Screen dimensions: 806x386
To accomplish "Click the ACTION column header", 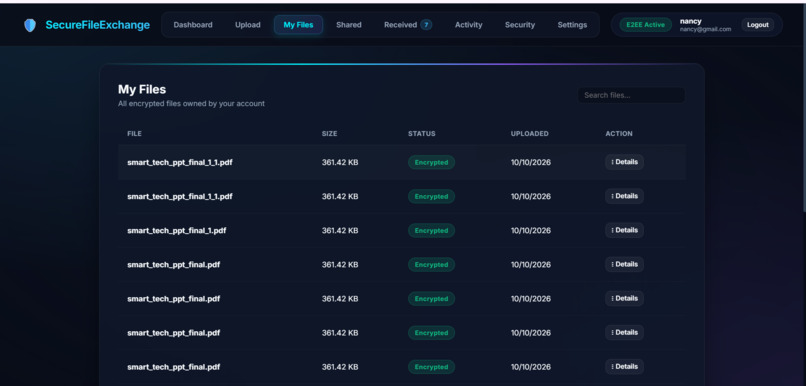I will 619,134.
